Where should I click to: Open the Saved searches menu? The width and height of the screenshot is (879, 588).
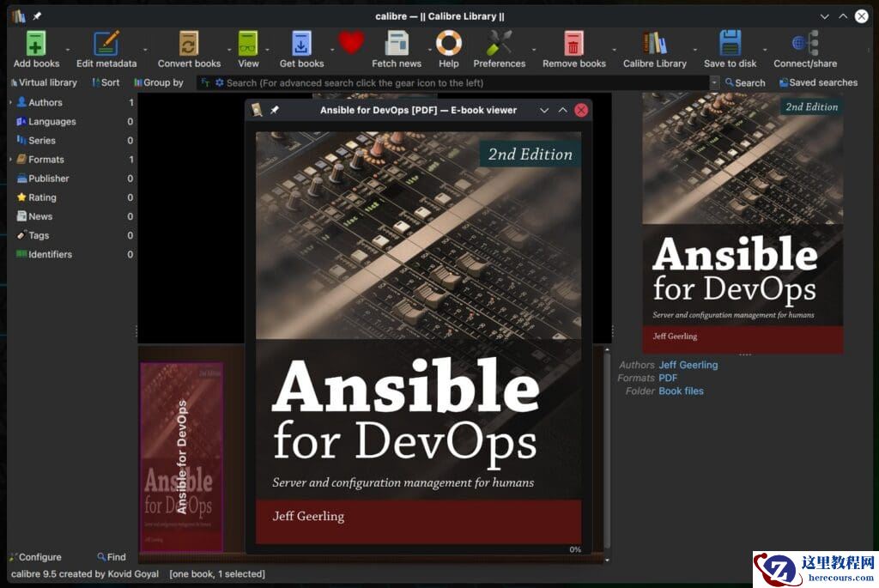(818, 82)
